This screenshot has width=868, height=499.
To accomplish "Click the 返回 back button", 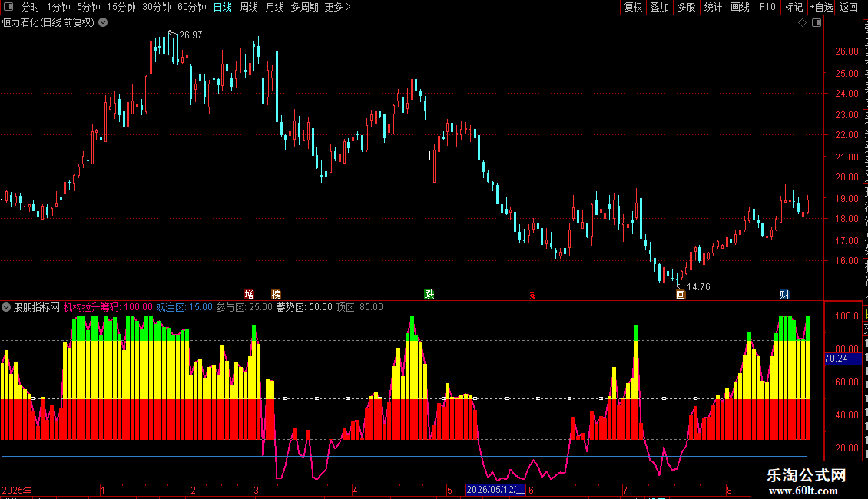I will (x=849, y=7).
